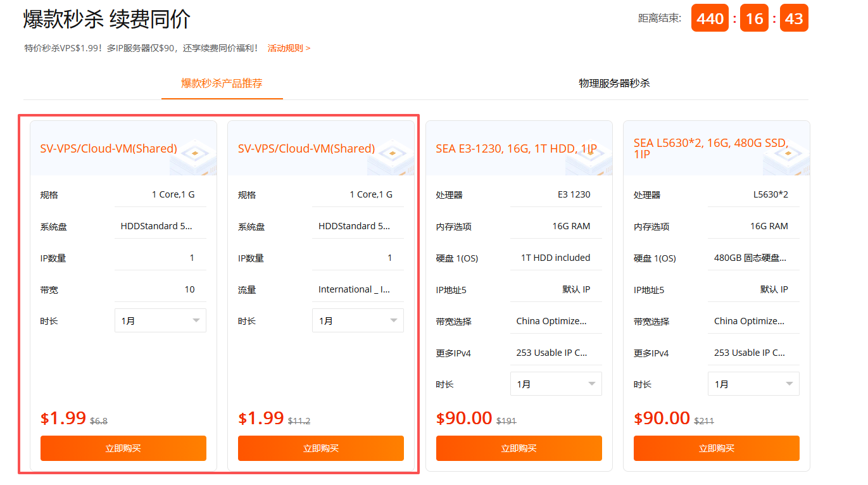Screen dimensions: 868x485
Task: Open the 时长 dropdown on second SV-VPS card
Action: click(358, 320)
